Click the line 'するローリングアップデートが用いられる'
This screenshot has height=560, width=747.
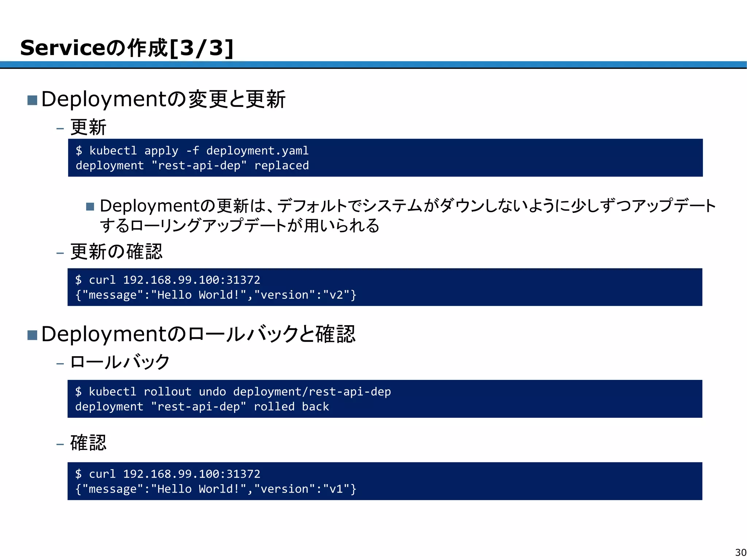pos(240,225)
